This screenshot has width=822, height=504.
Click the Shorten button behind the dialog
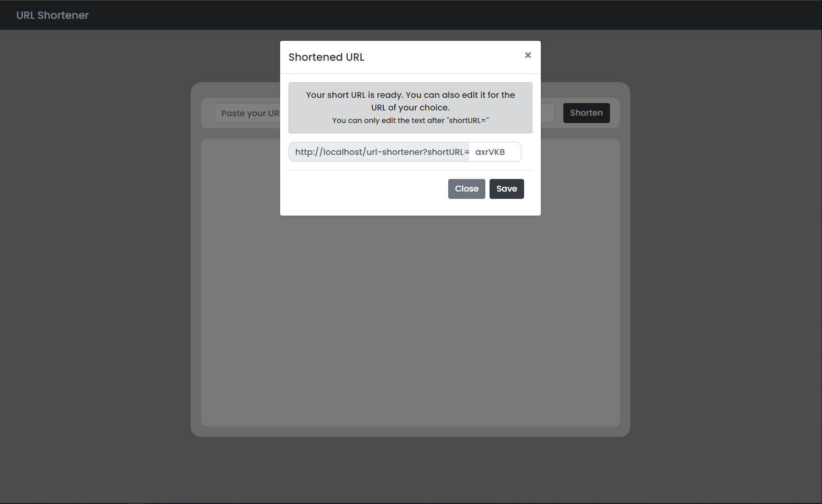point(586,113)
